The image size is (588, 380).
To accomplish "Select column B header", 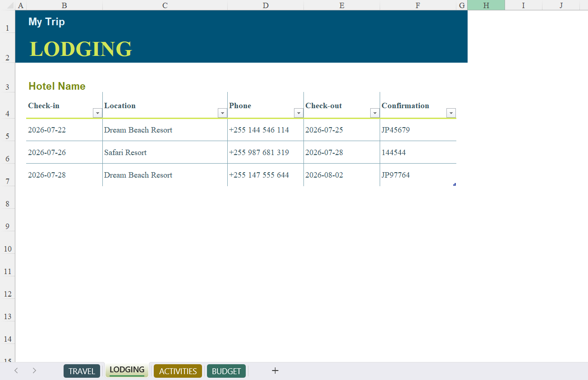I will click(x=64, y=5).
